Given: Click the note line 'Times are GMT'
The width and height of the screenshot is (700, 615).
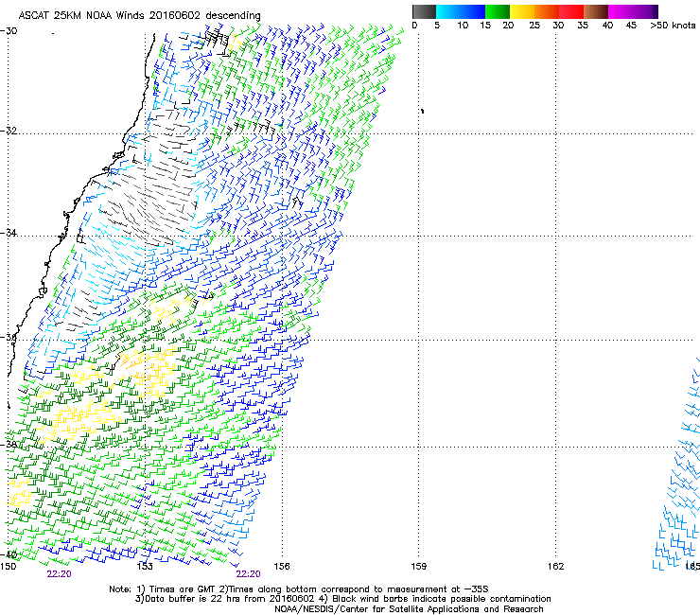Looking at the screenshot, I should 182,589.
